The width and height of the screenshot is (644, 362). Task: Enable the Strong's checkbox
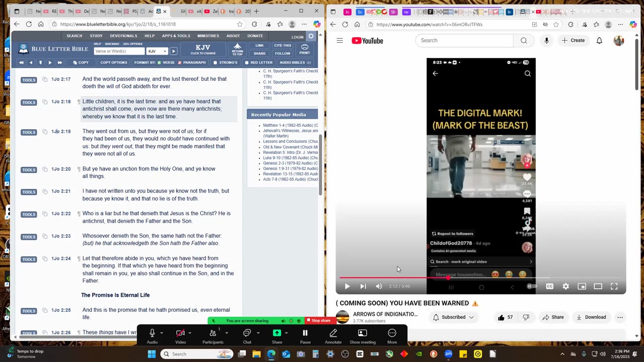215,63
